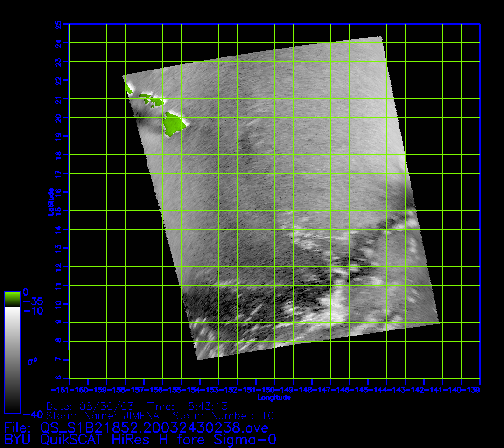Click the -150 longitude tick label
Screen dimensions: 504x448
click(x=274, y=390)
